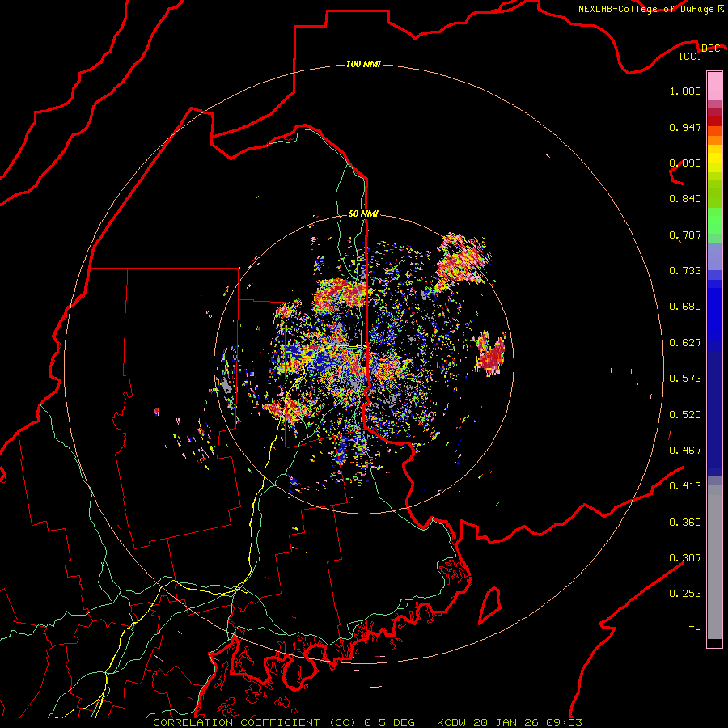
Task: Click the CORRELATION COEFFICIENT caption text
Action: (236, 722)
